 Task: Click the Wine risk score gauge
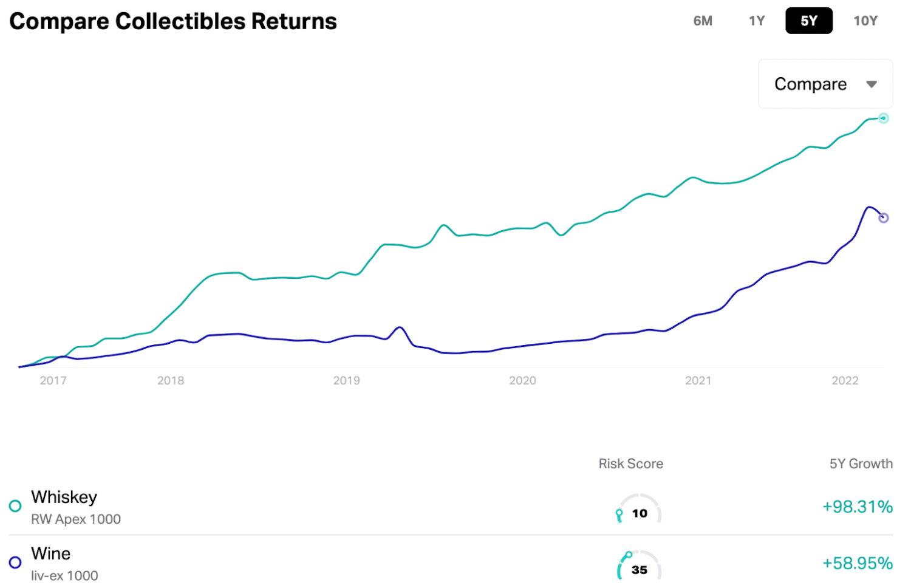coord(638,566)
